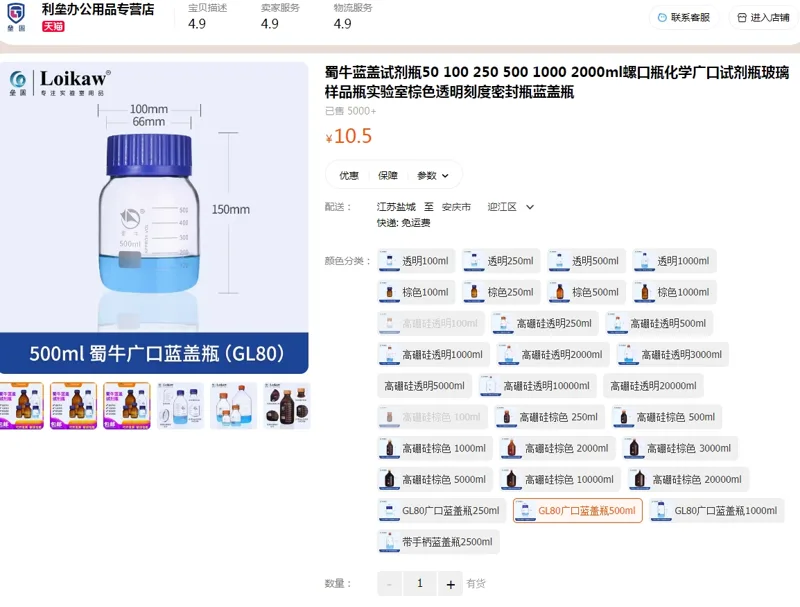Select the 透明500ml option
Viewport: 800px width, 607px height.
coord(586,261)
